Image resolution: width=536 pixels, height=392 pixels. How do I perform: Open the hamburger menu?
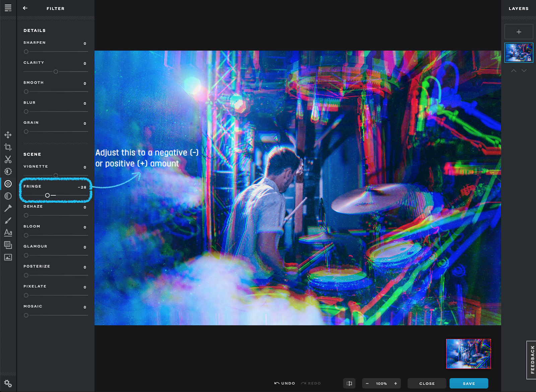[8, 8]
